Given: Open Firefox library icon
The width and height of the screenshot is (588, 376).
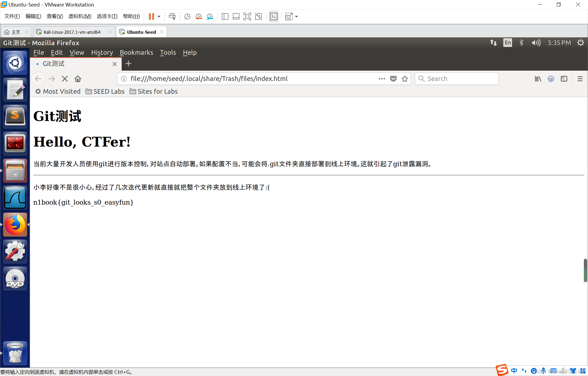Looking at the screenshot, I should point(538,79).
